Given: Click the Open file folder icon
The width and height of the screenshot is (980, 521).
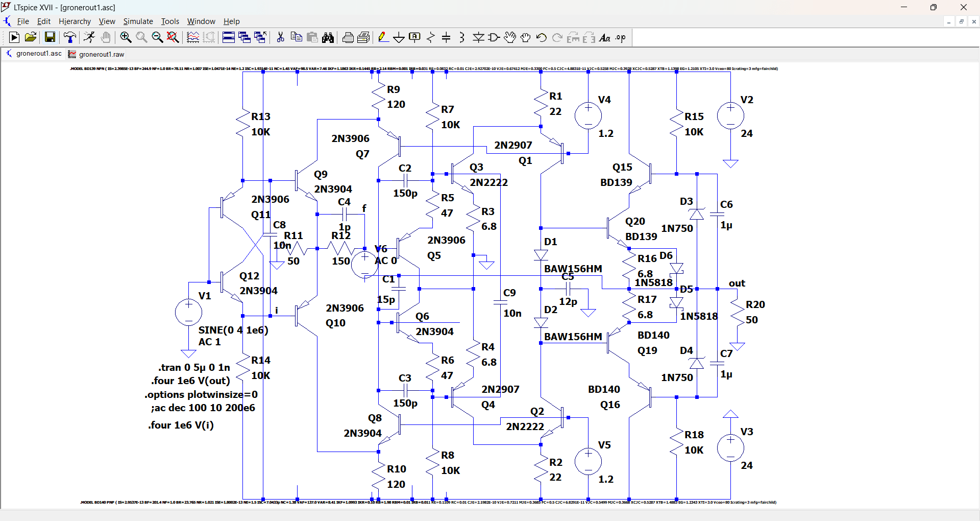Looking at the screenshot, I should coord(31,37).
